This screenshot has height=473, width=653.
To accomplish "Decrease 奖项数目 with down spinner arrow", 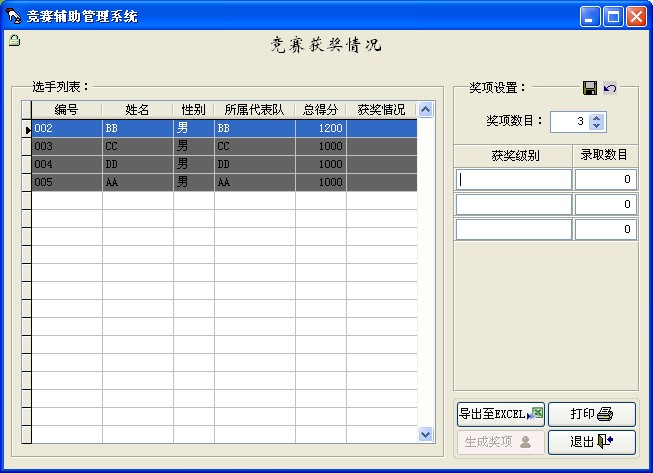I will point(596,125).
